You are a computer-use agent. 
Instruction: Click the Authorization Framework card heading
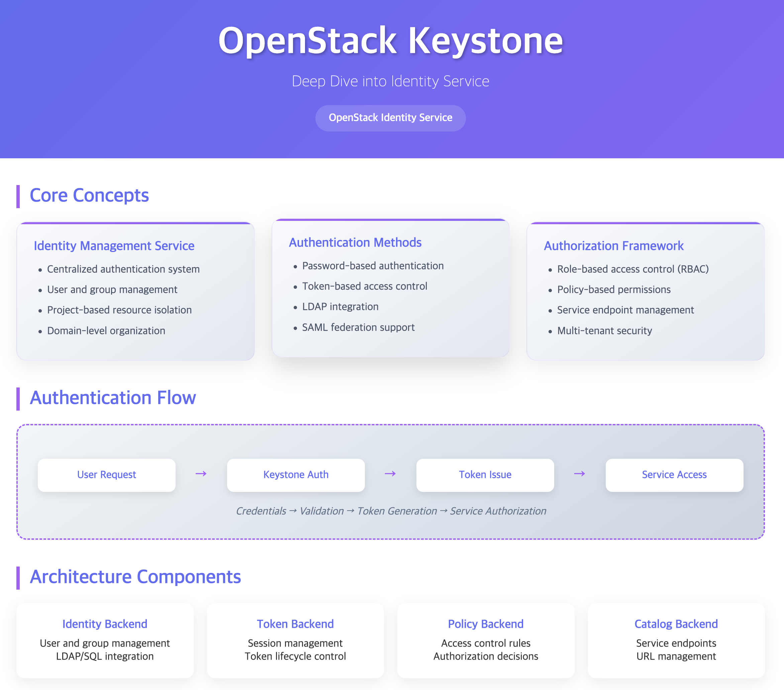tap(613, 246)
